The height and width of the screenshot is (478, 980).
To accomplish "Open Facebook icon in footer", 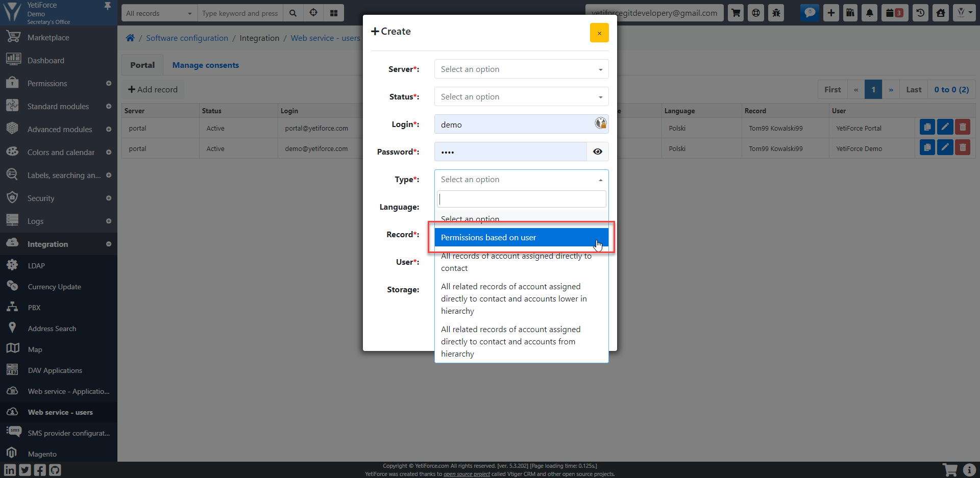I will (x=40, y=470).
